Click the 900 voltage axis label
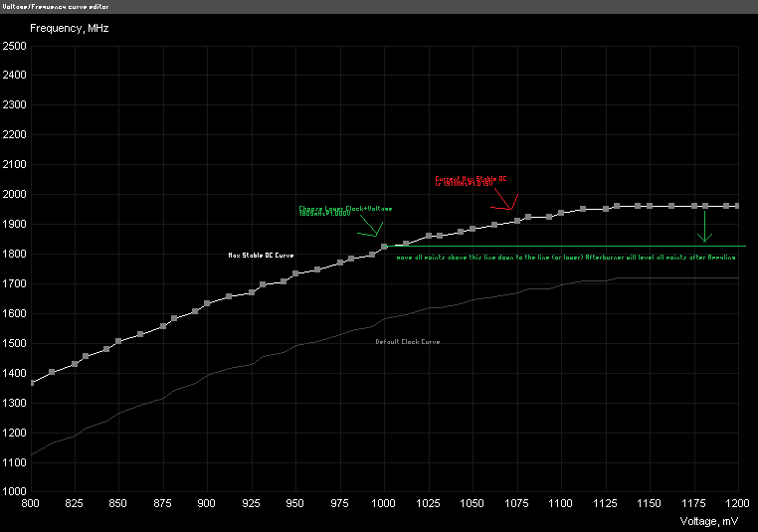758x532 pixels. tap(207, 503)
